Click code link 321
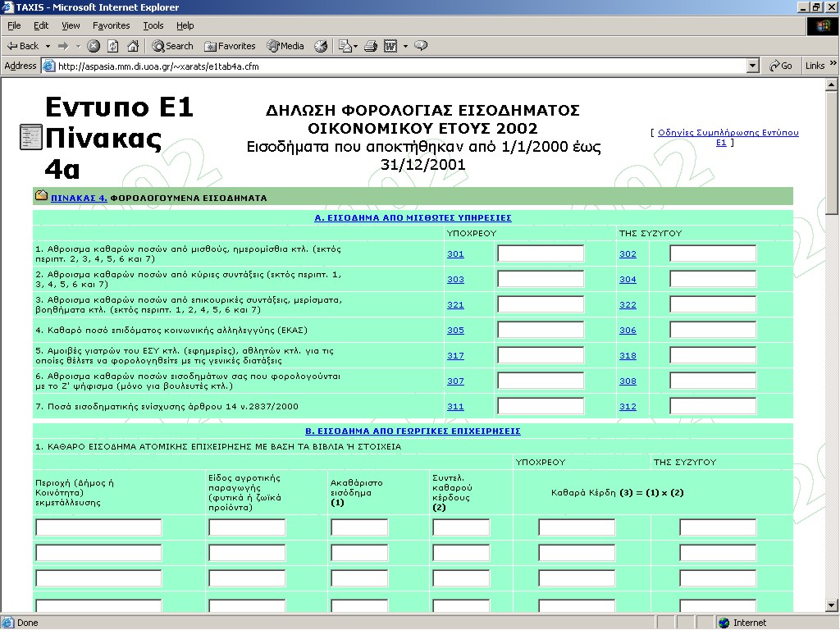The image size is (840, 630). 455,305
